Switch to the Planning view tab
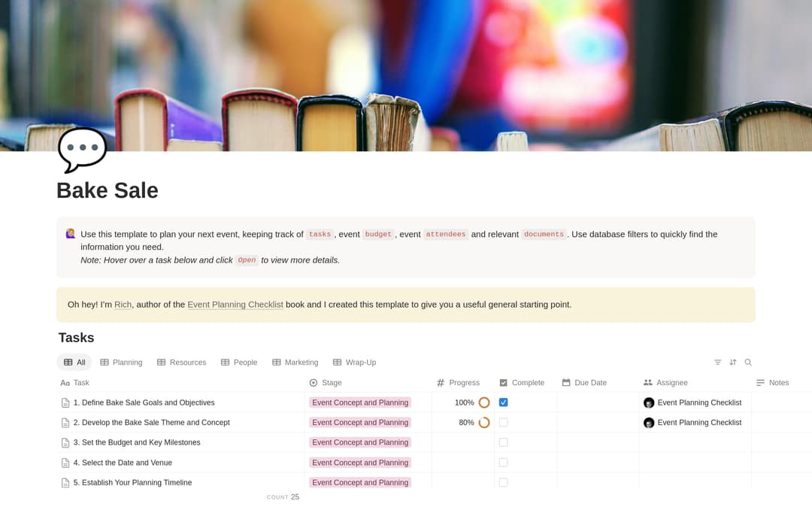Viewport: 812px width, 507px height. click(121, 363)
